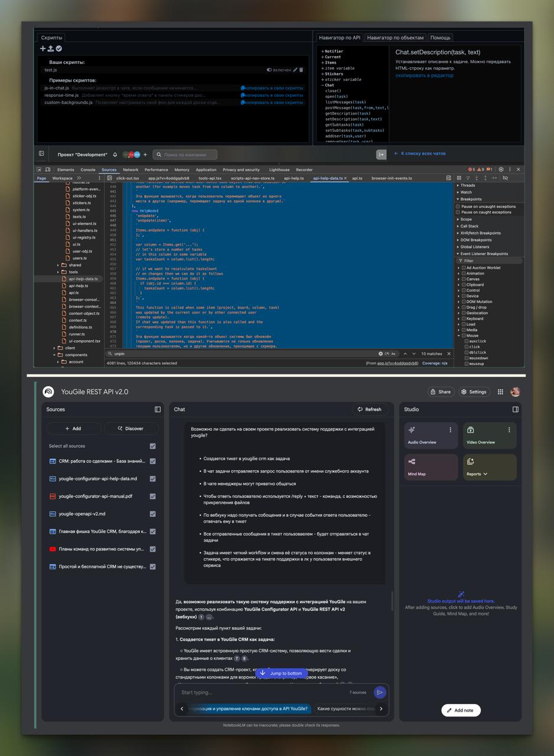
Task: Click the checkmark icon in Скрипты toolbar
Action: click(58, 48)
